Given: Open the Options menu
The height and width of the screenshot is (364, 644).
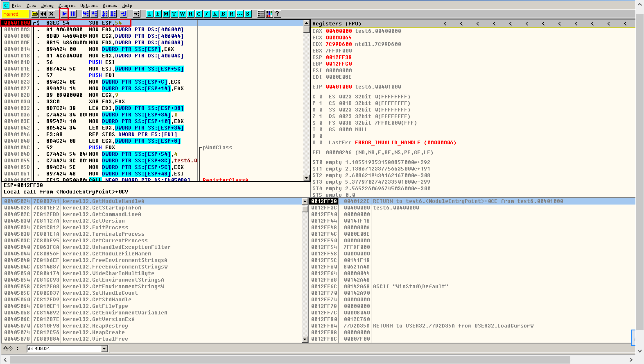Looking at the screenshot, I should coord(89,5).
